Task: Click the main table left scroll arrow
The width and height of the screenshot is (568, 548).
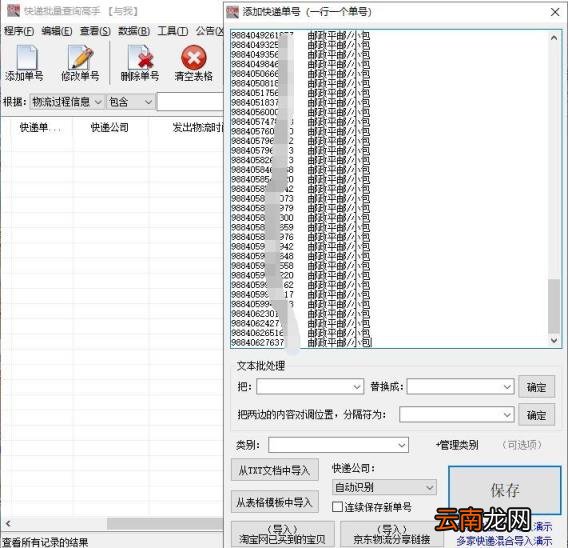Action: 8,523
